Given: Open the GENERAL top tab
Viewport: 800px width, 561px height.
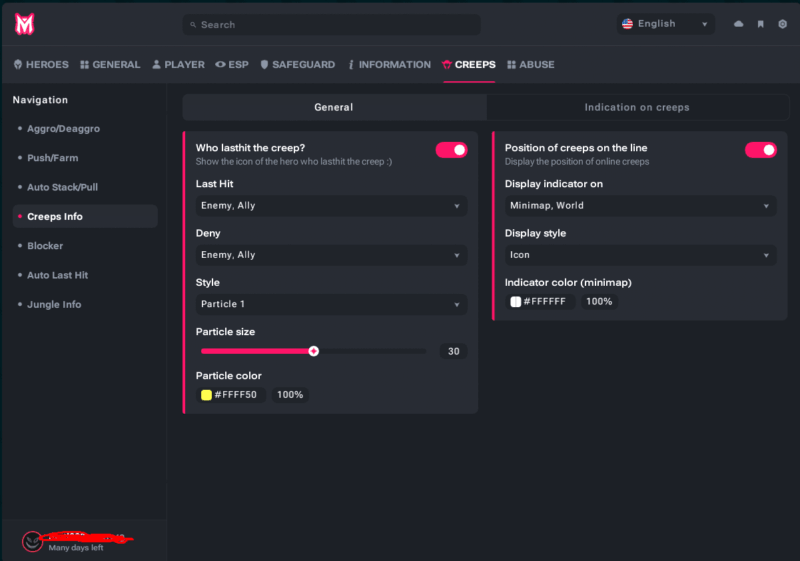Looking at the screenshot, I should pyautogui.click(x=110, y=65).
